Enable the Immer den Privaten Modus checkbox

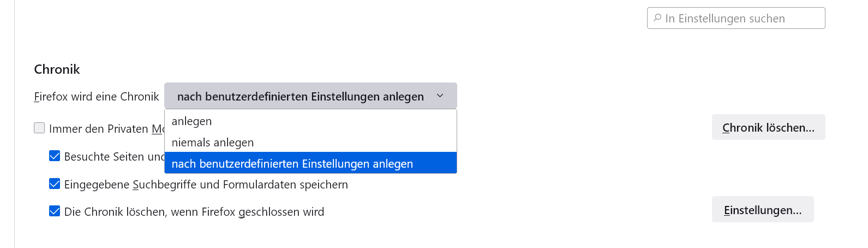pyautogui.click(x=39, y=128)
